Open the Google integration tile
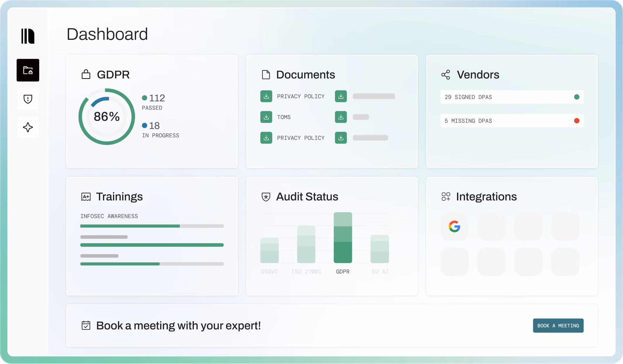This screenshot has width=623, height=364. [x=454, y=226]
